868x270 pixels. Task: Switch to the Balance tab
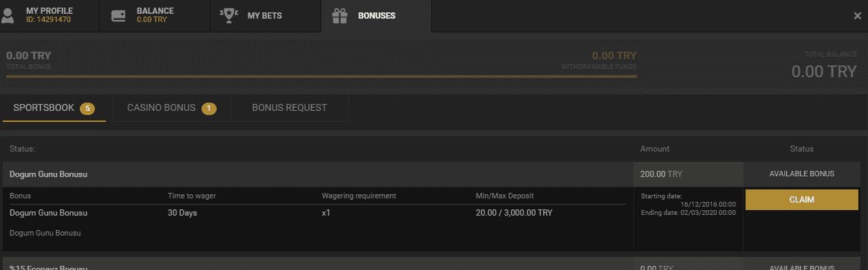(155, 15)
